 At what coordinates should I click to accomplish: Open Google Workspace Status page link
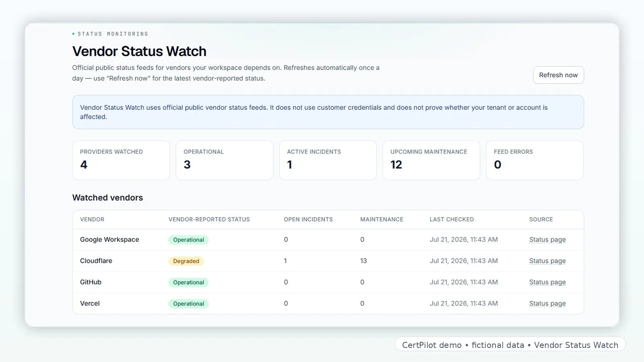(547, 240)
